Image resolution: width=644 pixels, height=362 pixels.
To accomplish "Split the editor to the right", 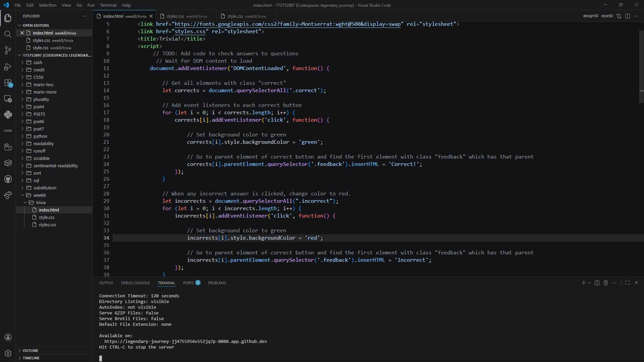I will [628, 16].
